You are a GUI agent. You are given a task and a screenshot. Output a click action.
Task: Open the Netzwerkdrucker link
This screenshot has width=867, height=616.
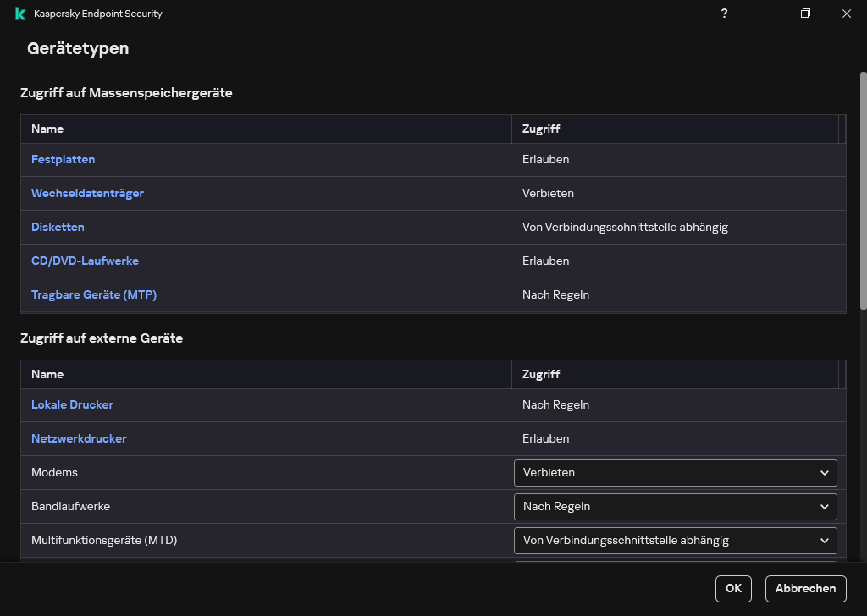click(79, 438)
